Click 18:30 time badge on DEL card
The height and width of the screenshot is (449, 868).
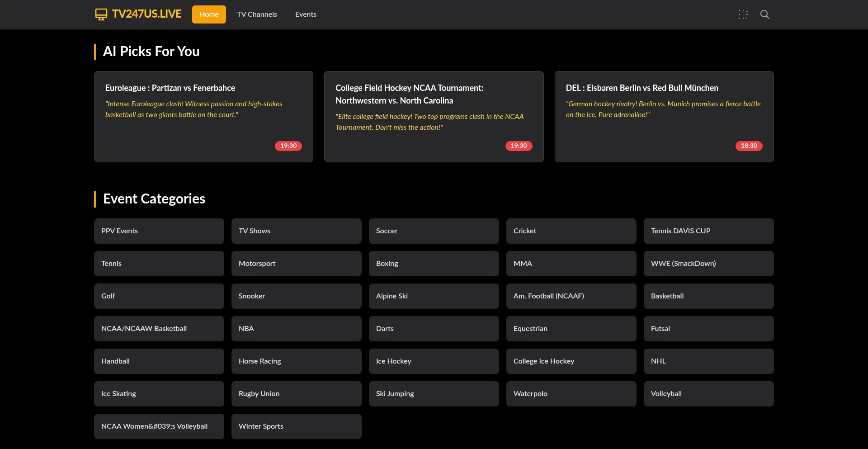point(749,146)
